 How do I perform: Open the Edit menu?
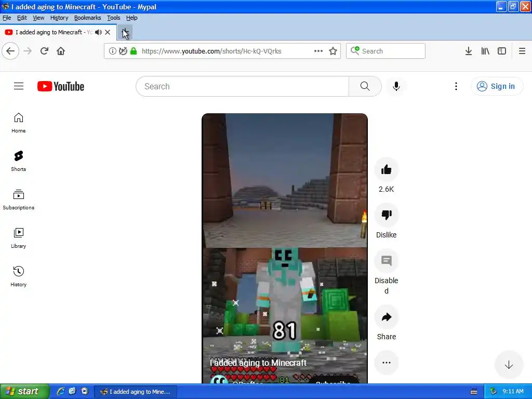[22, 18]
